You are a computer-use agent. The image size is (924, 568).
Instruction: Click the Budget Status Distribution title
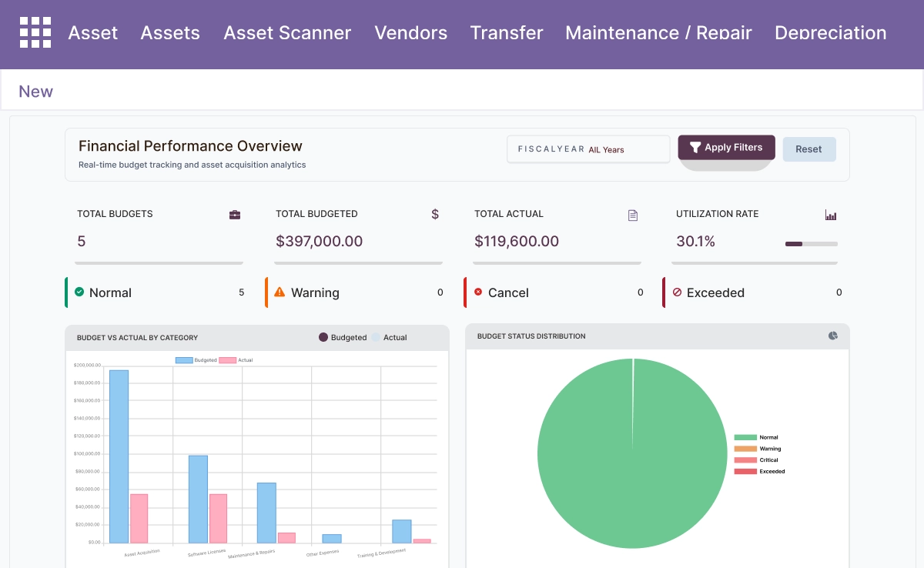coord(531,336)
